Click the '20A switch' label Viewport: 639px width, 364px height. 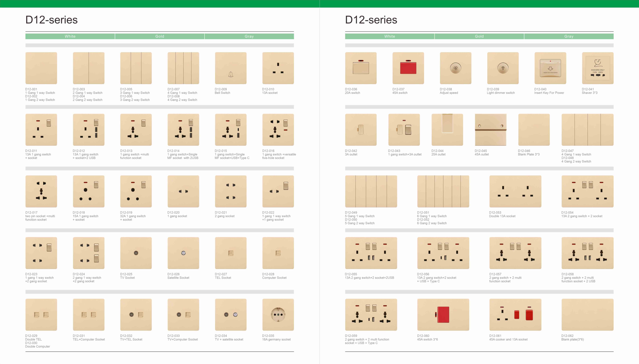point(352,93)
